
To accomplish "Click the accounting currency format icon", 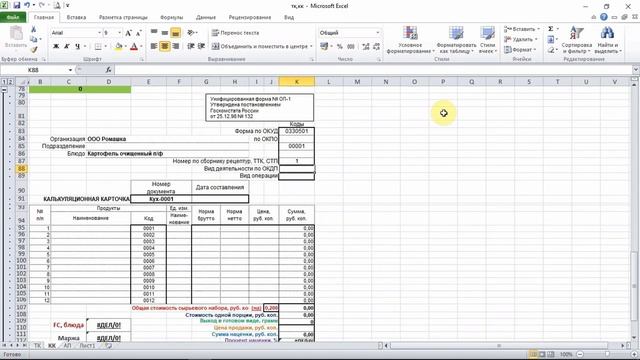I will click(324, 47).
